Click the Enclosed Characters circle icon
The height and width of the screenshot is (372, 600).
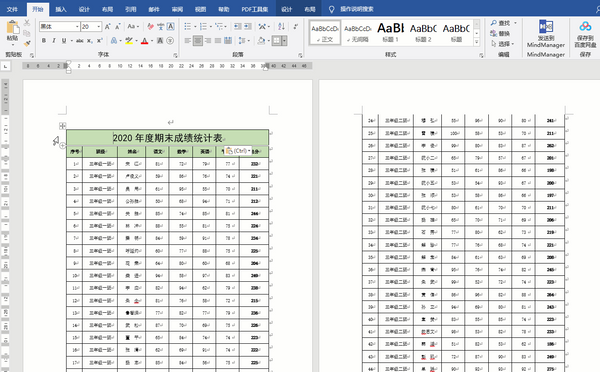coord(170,41)
